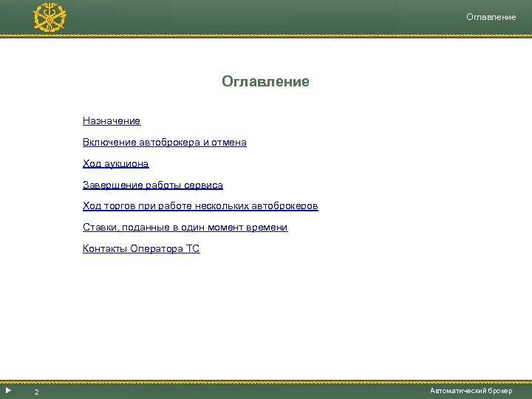Open Ставки, поданные в один момент времени
Image resolution: width=532 pixels, height=399 pixels.
(x=185, y=228)
